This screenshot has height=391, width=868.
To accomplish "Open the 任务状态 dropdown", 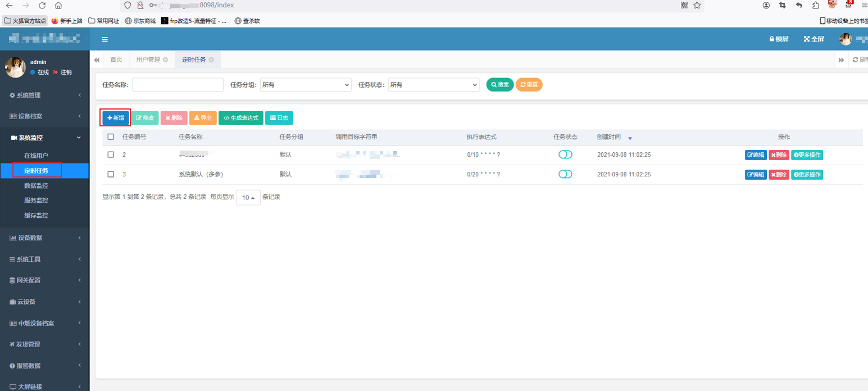I will coord(433,85).
